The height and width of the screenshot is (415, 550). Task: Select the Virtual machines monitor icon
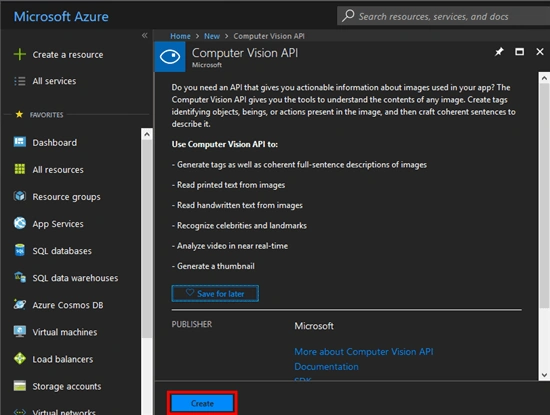coord(20,332)
